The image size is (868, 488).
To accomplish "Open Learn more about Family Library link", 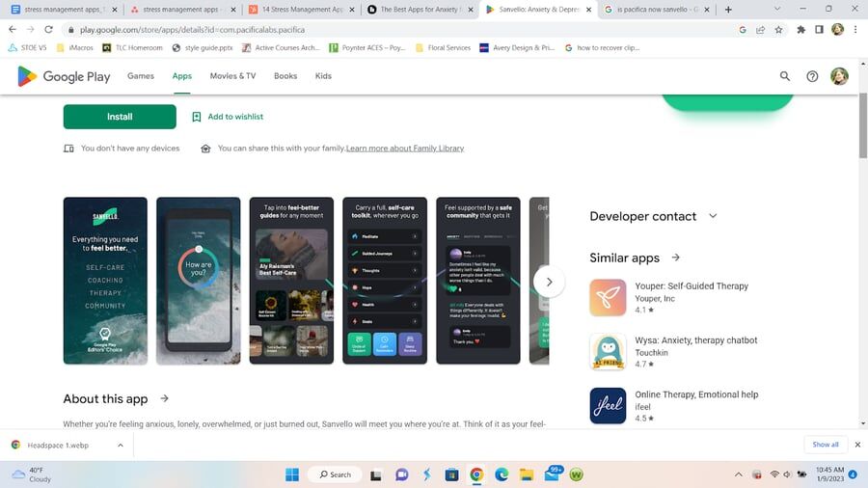I will click(405, 149).
